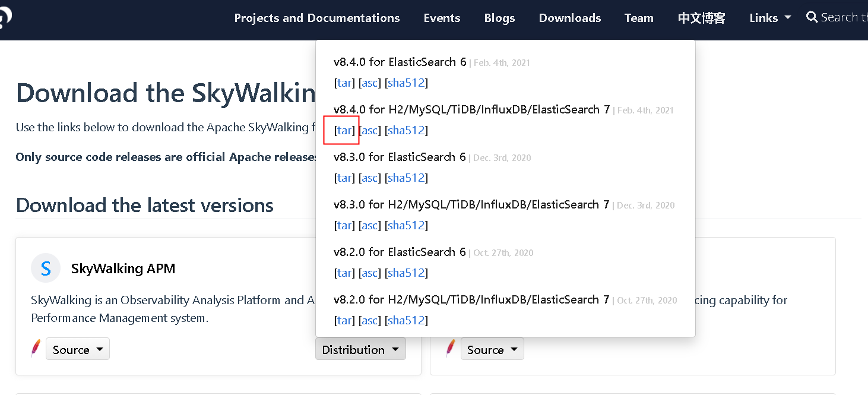Navigate to the Downloads page

pos(570,18)
